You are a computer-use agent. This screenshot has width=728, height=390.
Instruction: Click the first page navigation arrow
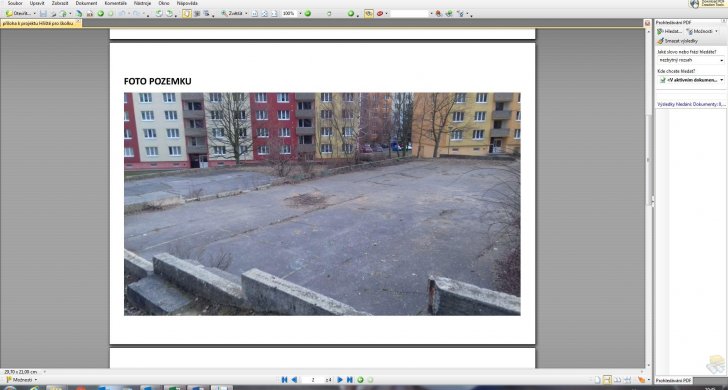[x=284, y=380]
